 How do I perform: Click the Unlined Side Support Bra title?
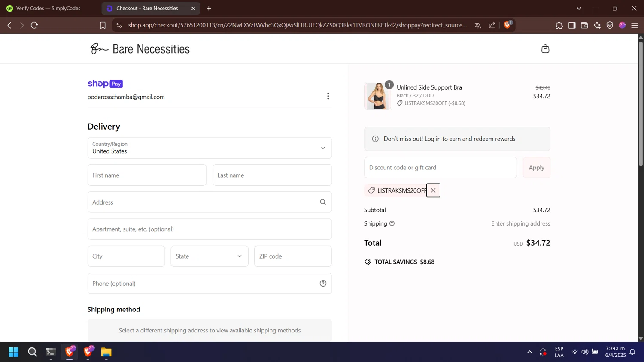(429, 87)
